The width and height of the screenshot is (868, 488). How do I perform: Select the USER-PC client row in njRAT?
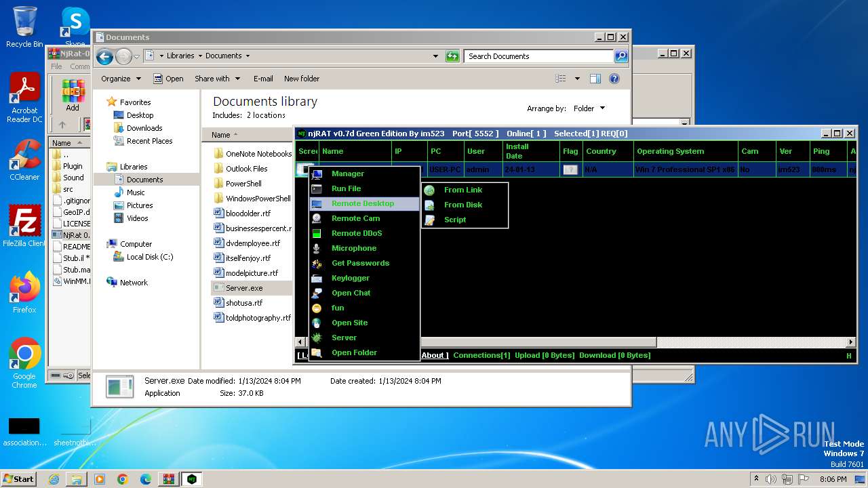click(576, 169)
